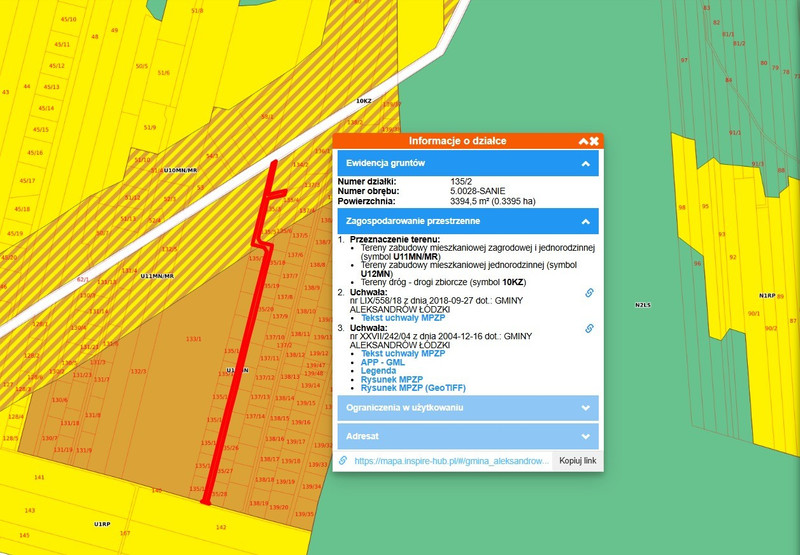The image size is (800, 555).
Task: Close the Informacje o działce popup
Action: coord(594,141)
